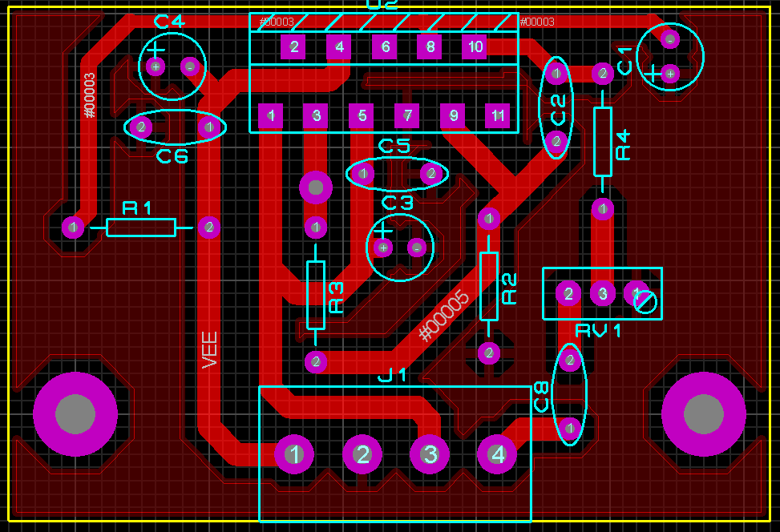Select the positive pad of capacitor C3
780x532 pixels.
(383, 248)
